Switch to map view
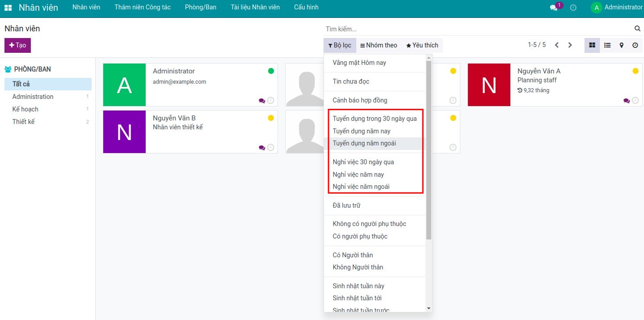The width and height of the screenshot is (644, 320). coord(621,45)
